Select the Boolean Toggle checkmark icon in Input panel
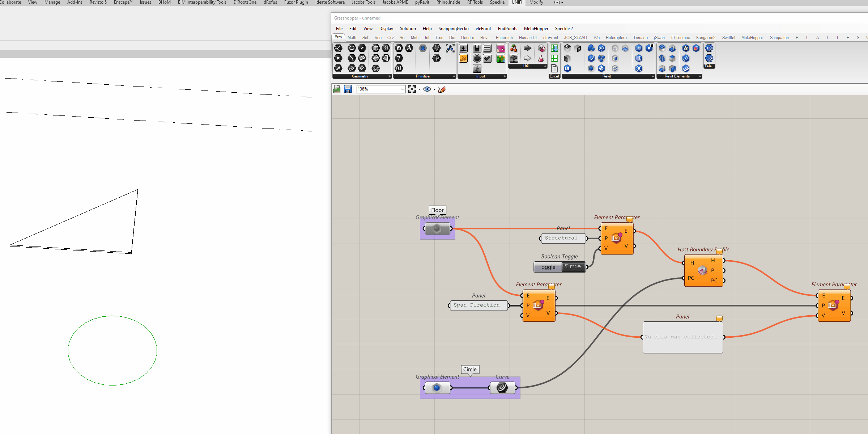 click(487, 58)
